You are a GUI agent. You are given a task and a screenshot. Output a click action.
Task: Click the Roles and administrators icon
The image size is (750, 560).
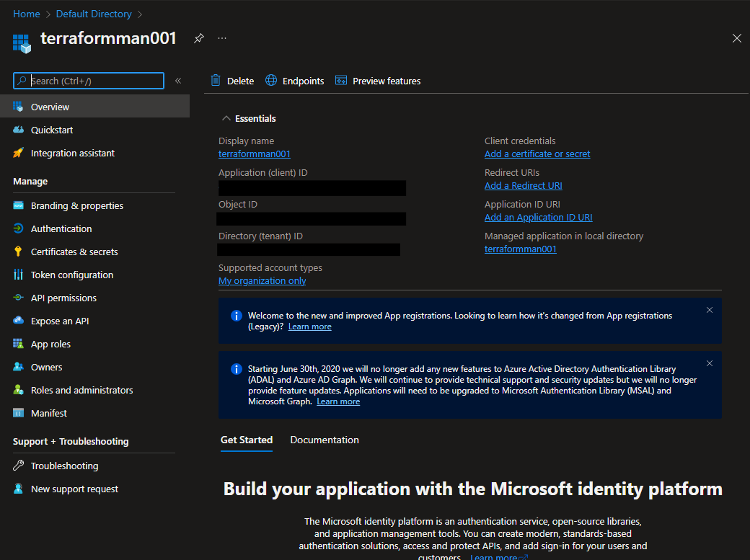(18, 390)
